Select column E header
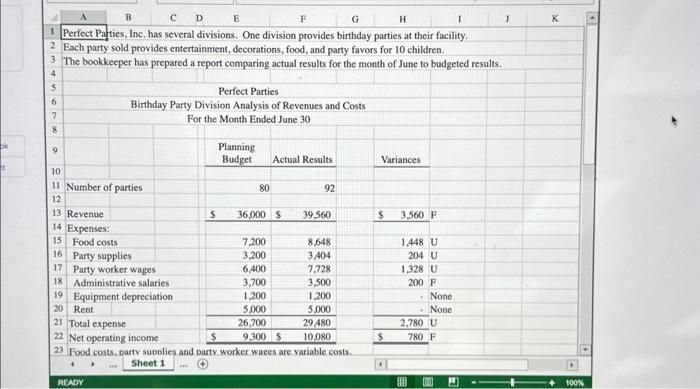 coord(236,18)
